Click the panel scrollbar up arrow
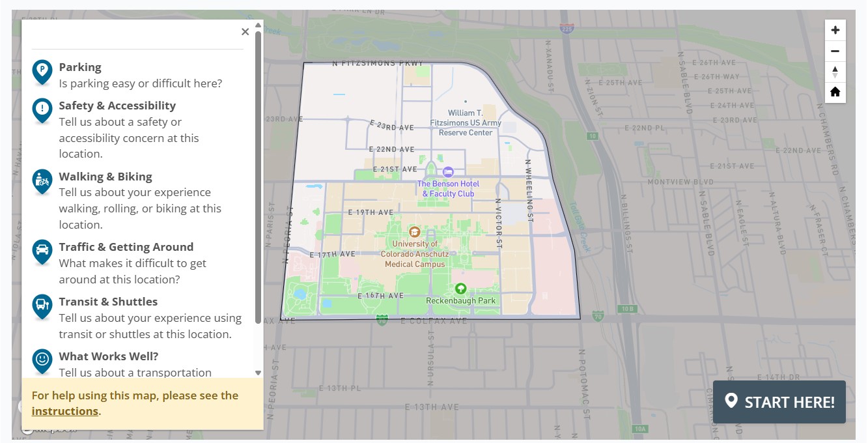Screen dimensions: 868x443 [x=258, y=25]
